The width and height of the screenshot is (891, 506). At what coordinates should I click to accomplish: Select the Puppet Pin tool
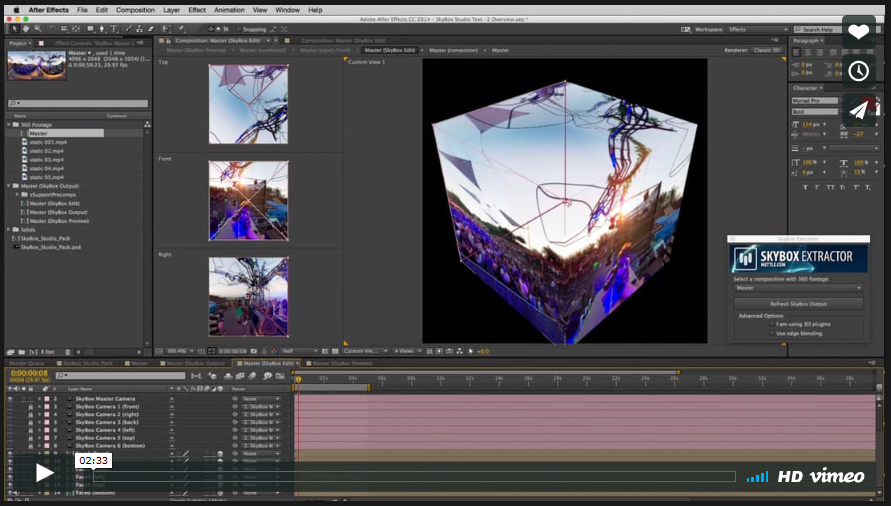(182, 28)
